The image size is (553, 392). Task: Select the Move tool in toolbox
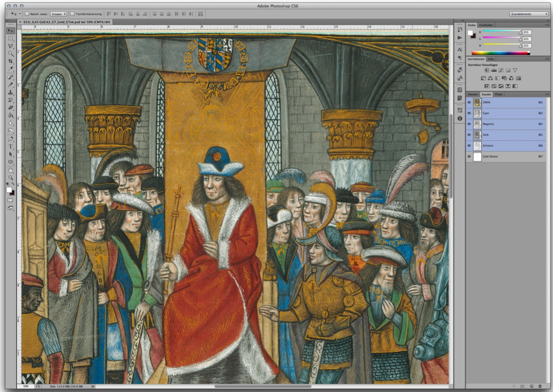(x=11, y=31)
